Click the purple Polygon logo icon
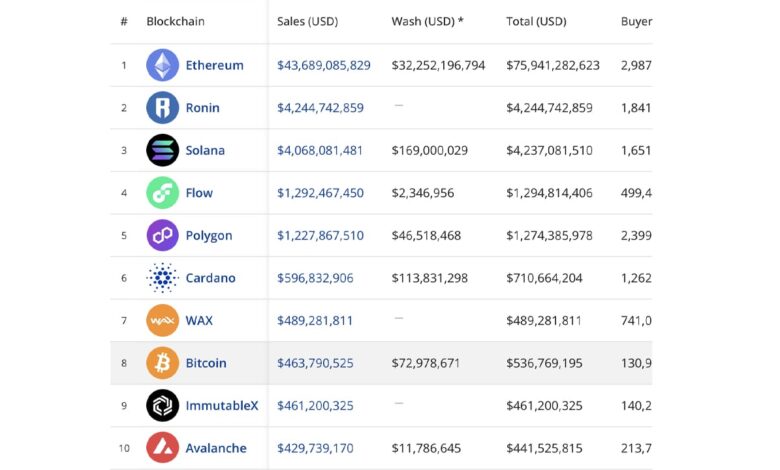780x470 pixels. point(163,236)
